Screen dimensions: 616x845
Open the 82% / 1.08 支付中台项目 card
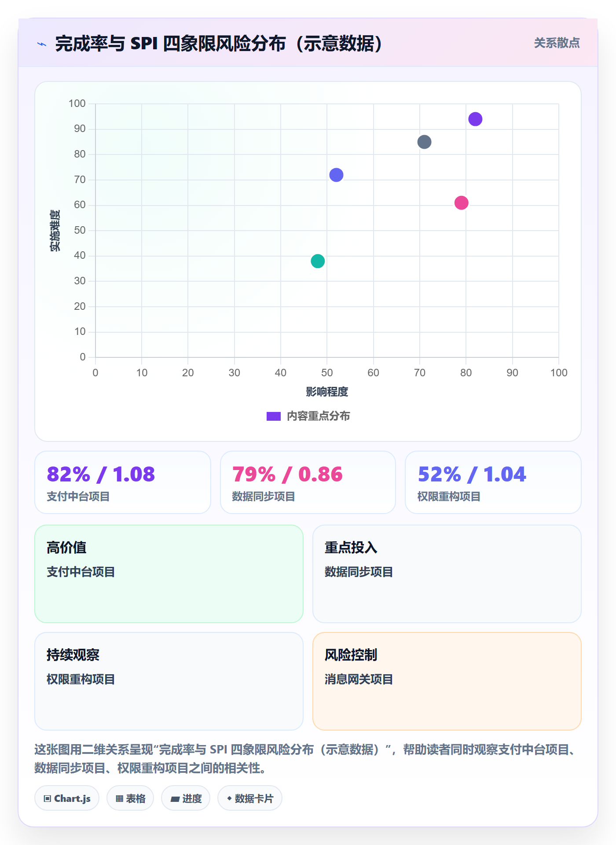(123, 482)
